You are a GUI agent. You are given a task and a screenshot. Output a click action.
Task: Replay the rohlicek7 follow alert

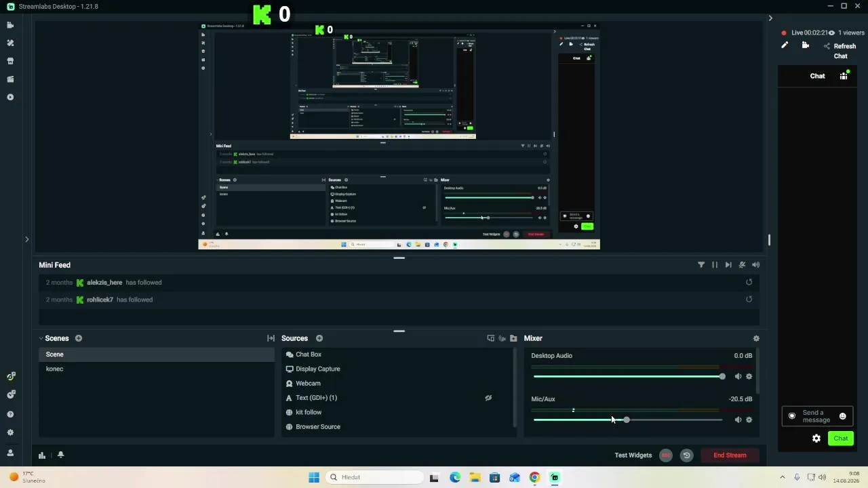coord(749,299)
